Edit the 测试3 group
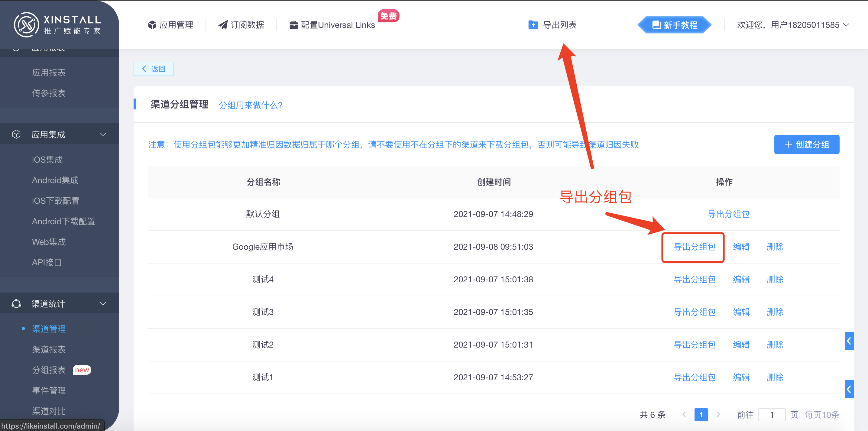This screenshot has width=868, height=431. [741, 312]
